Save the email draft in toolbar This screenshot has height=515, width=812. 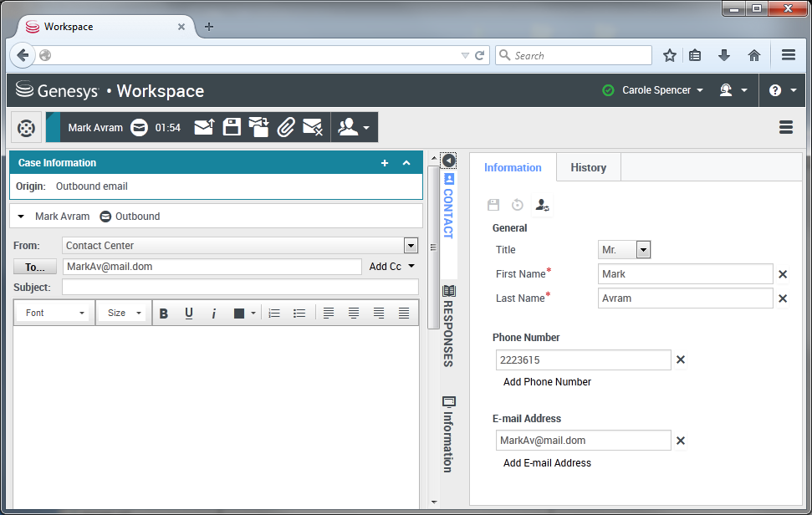(232, 127)
